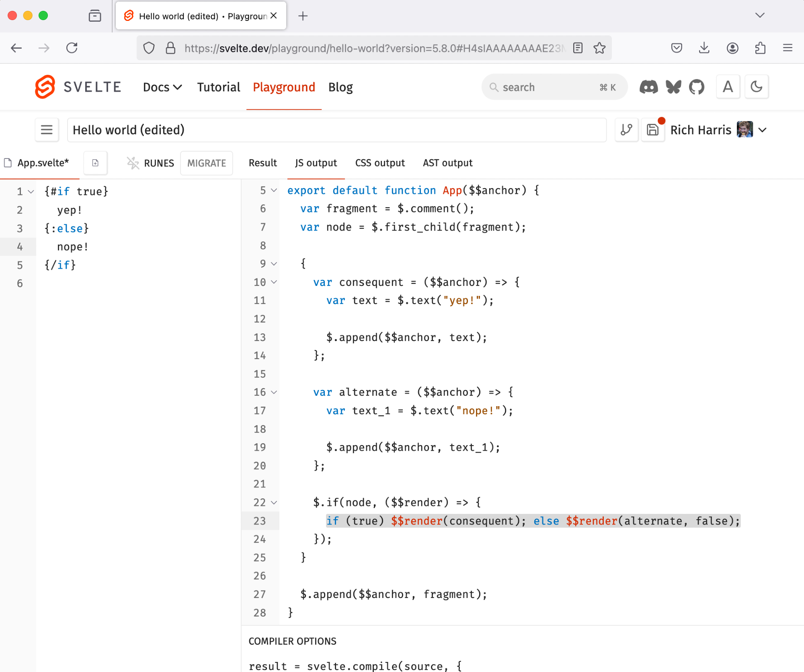Toggle font style with A button
This screenshot has height=672, width=804.
tap(728, 87)
